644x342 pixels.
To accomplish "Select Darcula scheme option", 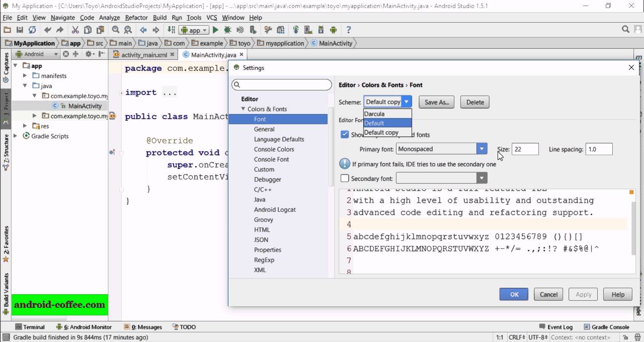I will pyautogui.click(x=387, y=114).
